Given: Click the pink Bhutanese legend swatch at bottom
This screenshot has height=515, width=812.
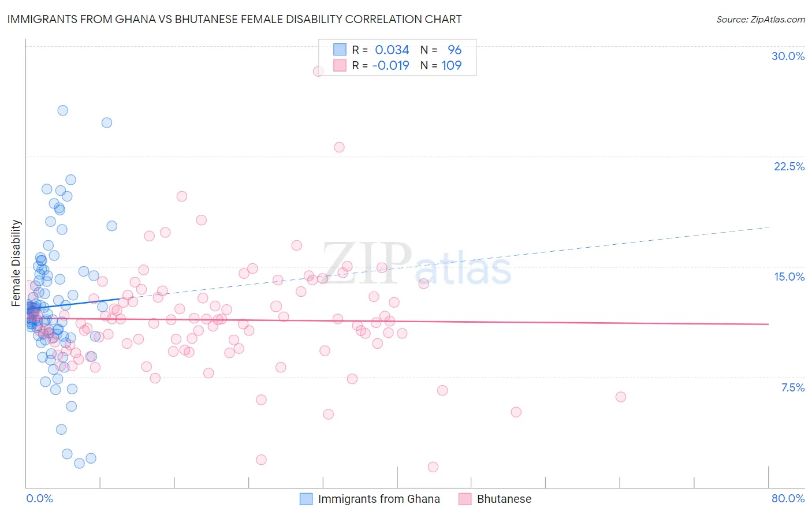Looking at the screenshot, I should [465, 499].
